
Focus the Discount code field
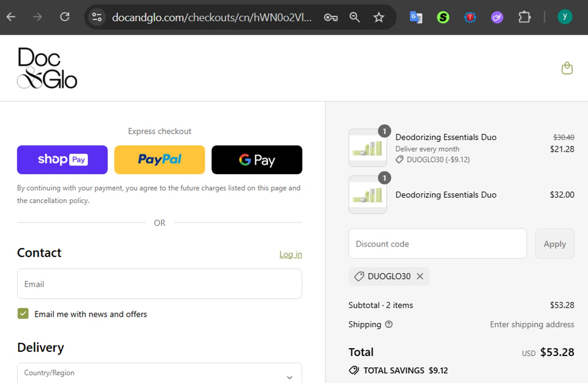point(437,244)
